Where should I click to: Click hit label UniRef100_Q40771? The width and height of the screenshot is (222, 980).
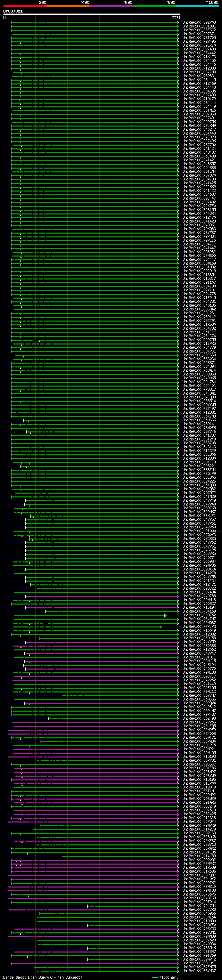[199, 558]
